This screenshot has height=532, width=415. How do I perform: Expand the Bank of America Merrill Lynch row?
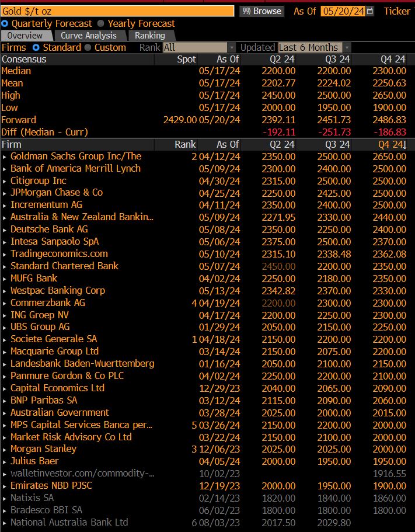pos(5,169)
